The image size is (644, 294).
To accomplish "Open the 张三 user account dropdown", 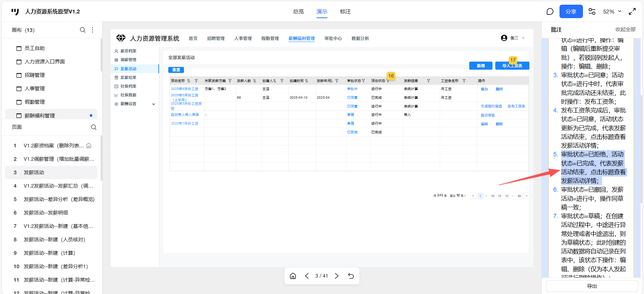I will click(513, 38).
